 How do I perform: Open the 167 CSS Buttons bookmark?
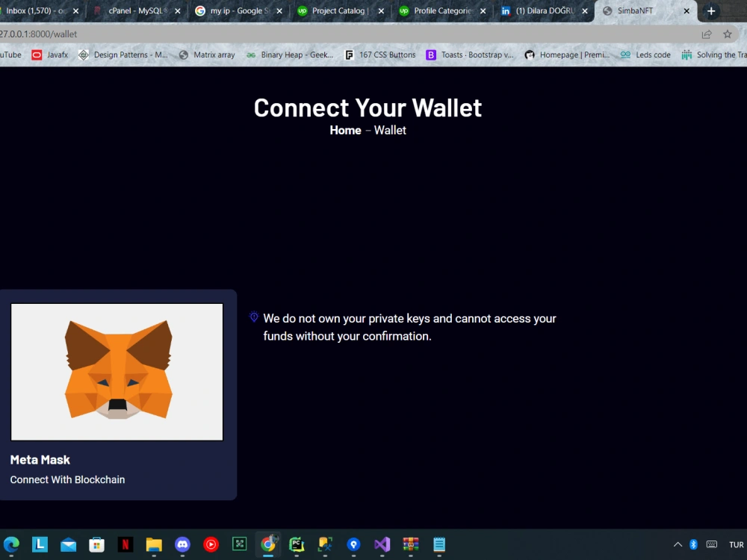tap(380, 55)
